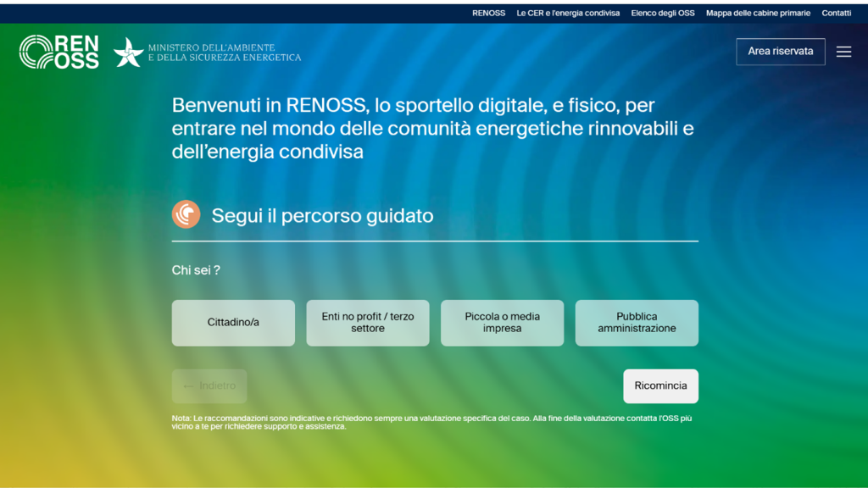Choose Enti no profit / terzo settore
The image size is (868, 488).
[368, 323]
